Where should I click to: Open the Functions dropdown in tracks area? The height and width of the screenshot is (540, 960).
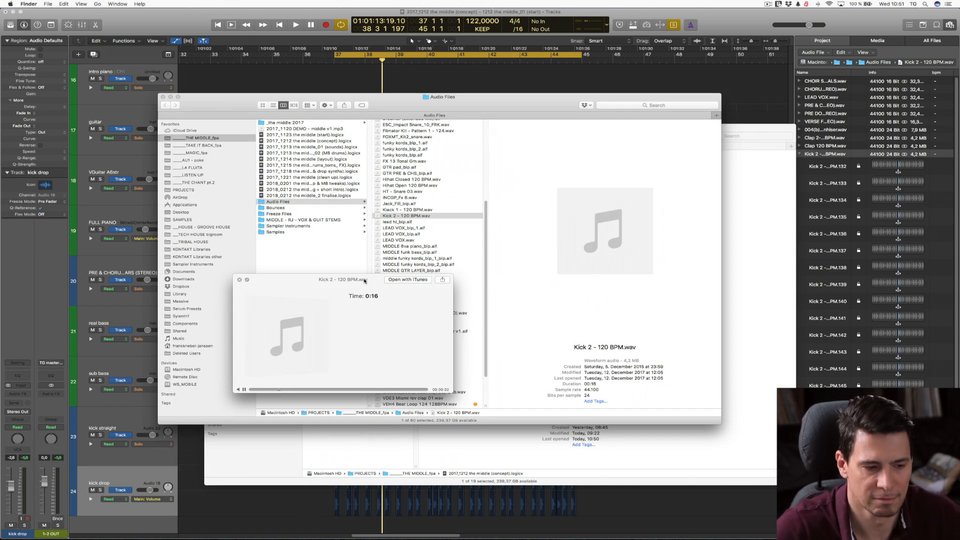pyautogui.click(x=126, y=41)
